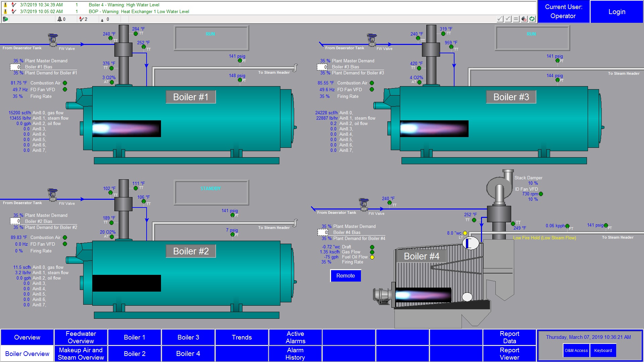Switch to the Trends screen
Screen dimensions: 644x362
tap(241, 337)
